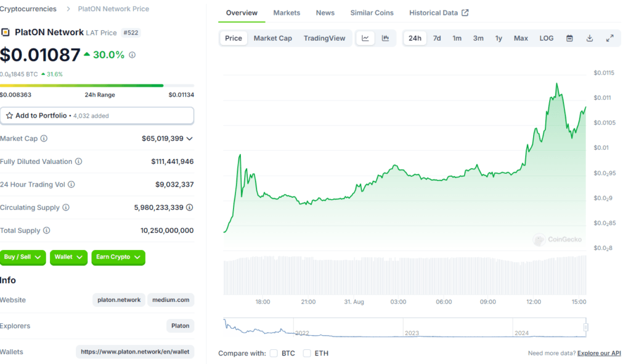Click PlatON Network coin logo
Image resolution: width=631 pixels, height=364 pixels.
(x=6, y=32)
